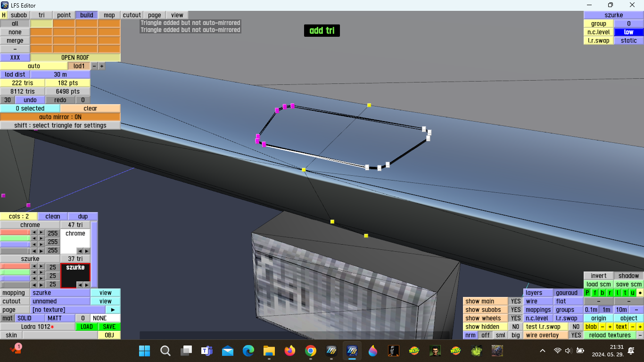644x362 pixels.
Task: Select the r layer button
Action: [610, 293]
